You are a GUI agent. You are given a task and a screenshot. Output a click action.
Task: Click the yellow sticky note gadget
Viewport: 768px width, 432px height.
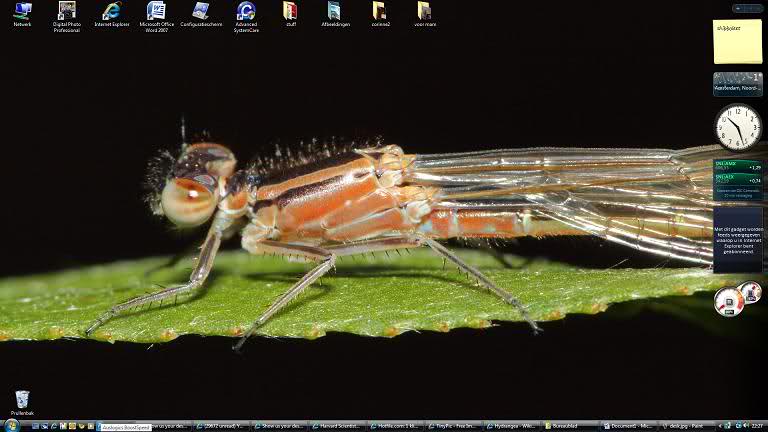(x=738, y=42)
